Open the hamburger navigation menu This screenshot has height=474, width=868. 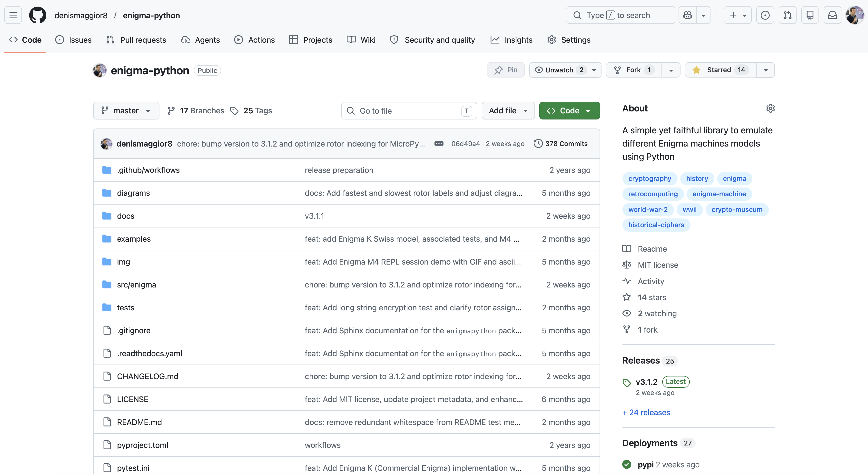coord(13,15)
